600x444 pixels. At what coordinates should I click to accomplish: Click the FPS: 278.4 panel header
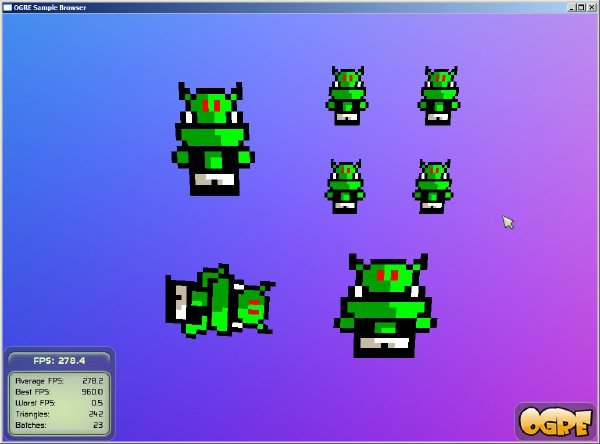[59, 360]
